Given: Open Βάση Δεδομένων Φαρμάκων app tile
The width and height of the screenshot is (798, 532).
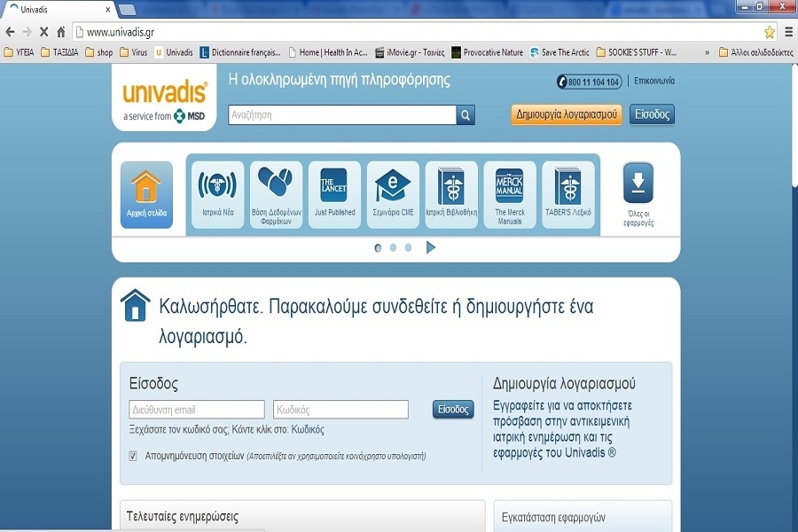Looking at the screenshot, I should point(277,194).
